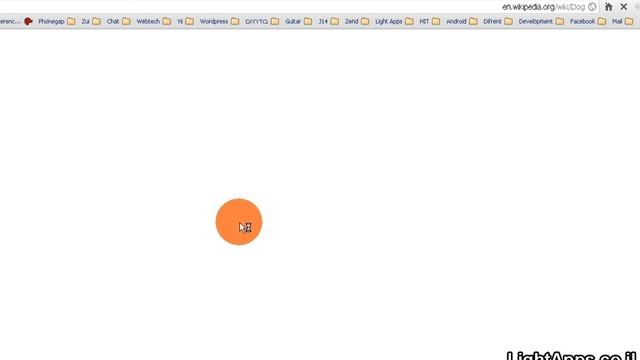640x360 pixels.
Task: Open the Difrent bookmarks folder
Action: click(x=498, y=21)
